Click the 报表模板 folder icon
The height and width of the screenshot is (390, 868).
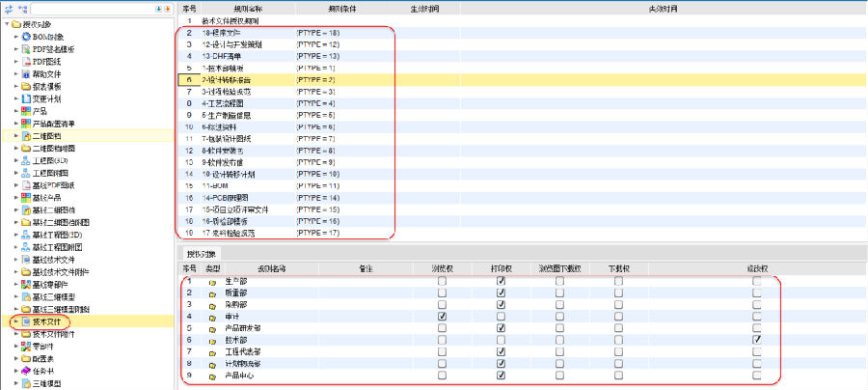[x=26, y=87]
